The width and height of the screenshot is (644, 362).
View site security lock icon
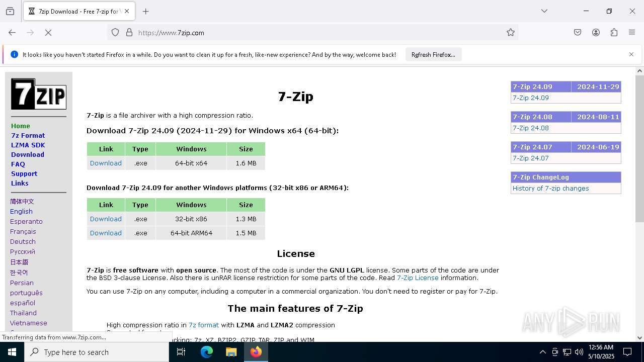pos(129,33)
